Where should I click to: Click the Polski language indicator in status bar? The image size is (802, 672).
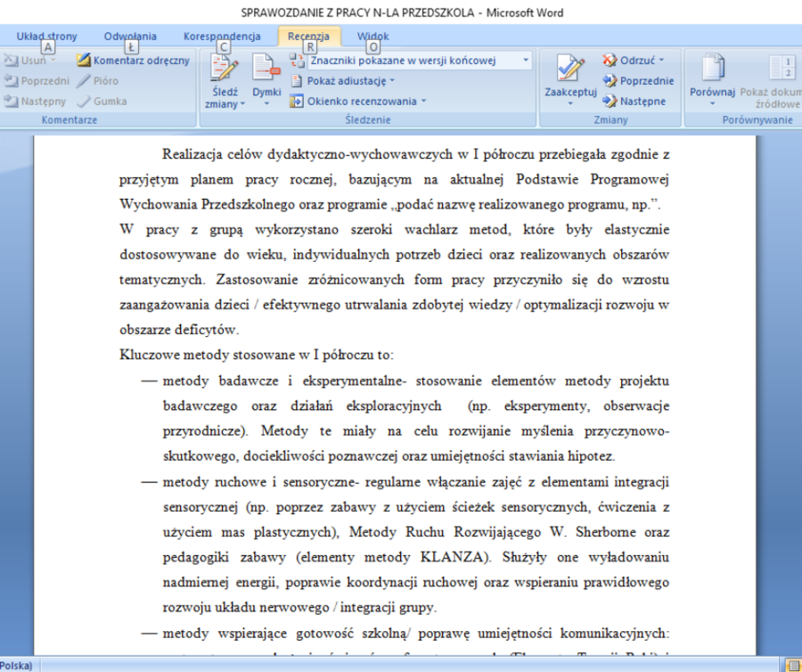(x=16, y=666)
